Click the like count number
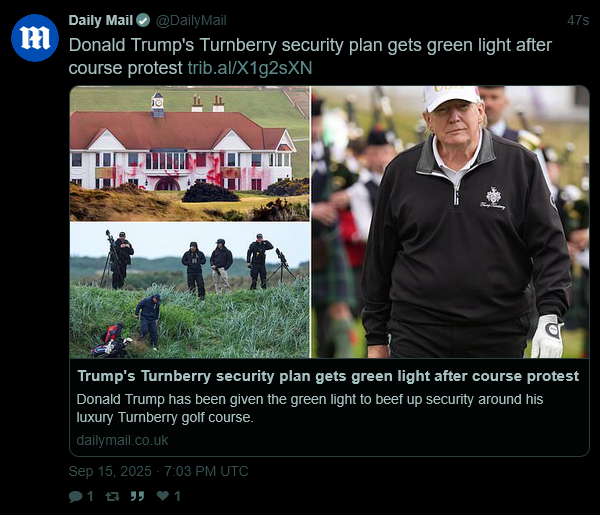 point(177,497)
